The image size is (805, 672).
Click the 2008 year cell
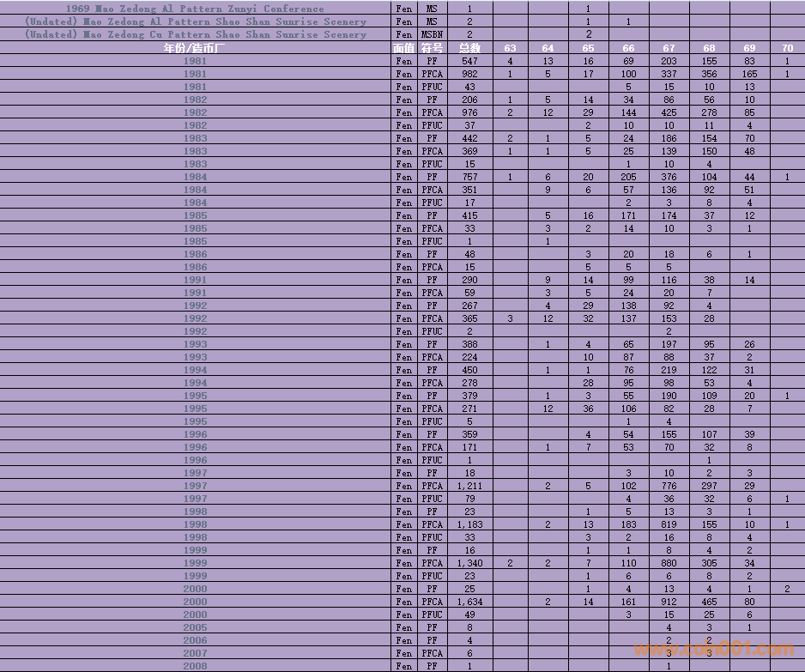(195, 666)
